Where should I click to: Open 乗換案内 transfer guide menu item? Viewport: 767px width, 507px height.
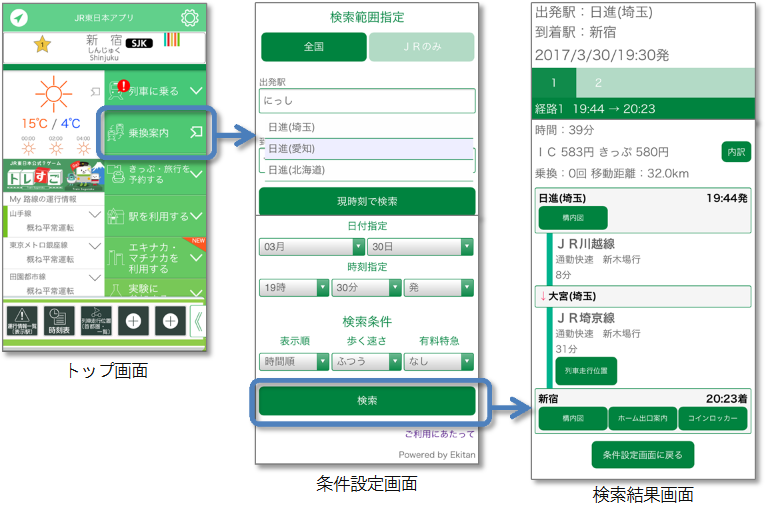(x=156, y=133)
